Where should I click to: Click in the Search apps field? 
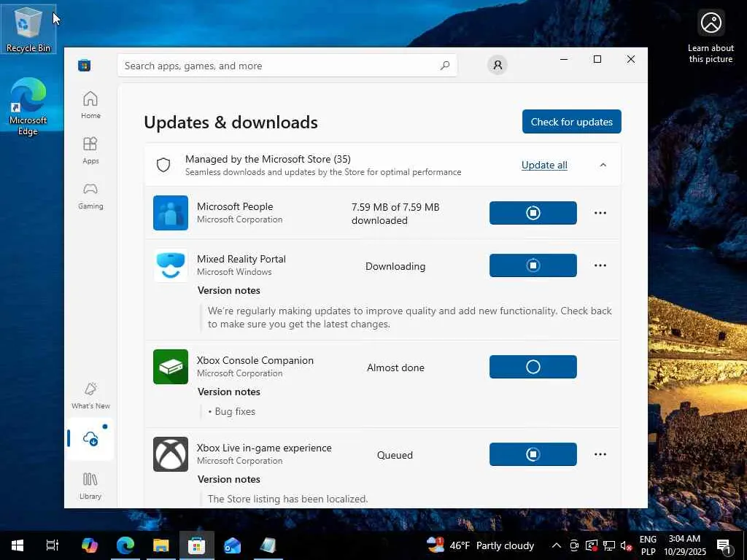coord(287,65)
